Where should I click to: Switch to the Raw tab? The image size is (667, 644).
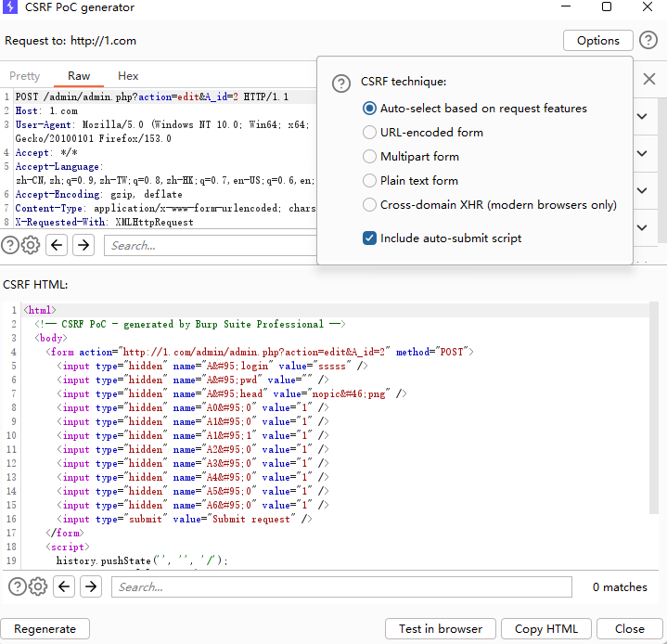(x=79, y=76)
